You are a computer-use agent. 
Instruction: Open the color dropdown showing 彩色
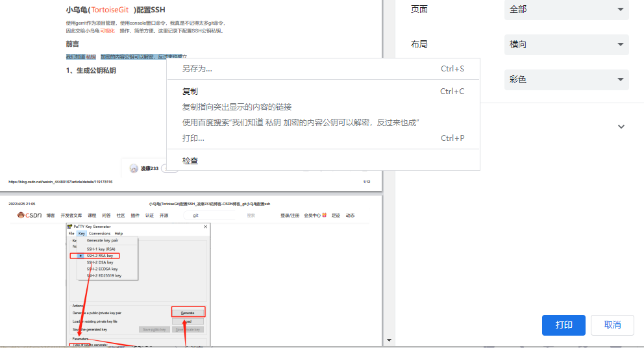[566, 80]
